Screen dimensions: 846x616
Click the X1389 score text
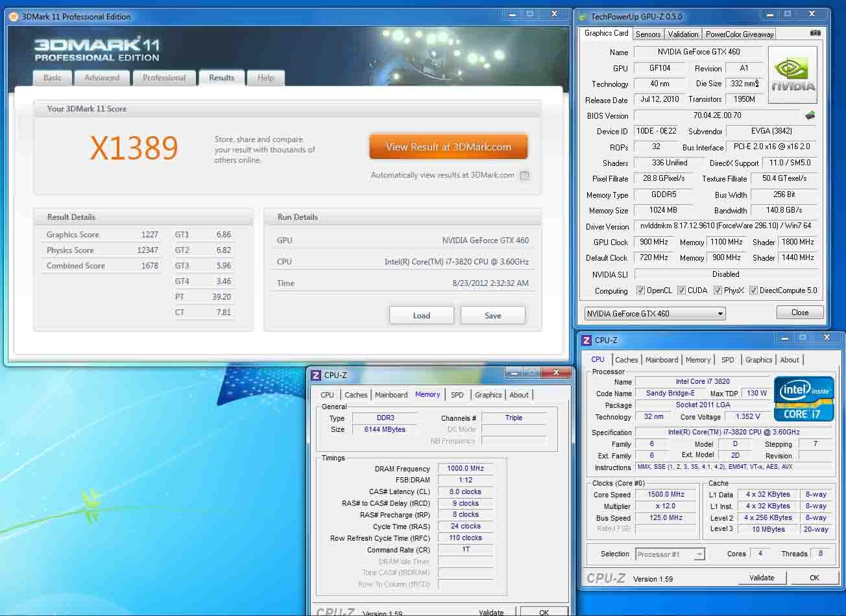(134, 148)
